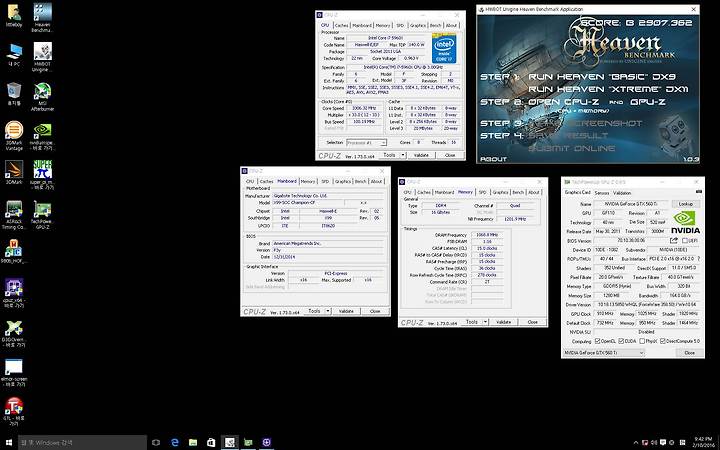
Task: Open the NVIDIA green-eye desktop shortcut
Action: [x=43, y=136]
